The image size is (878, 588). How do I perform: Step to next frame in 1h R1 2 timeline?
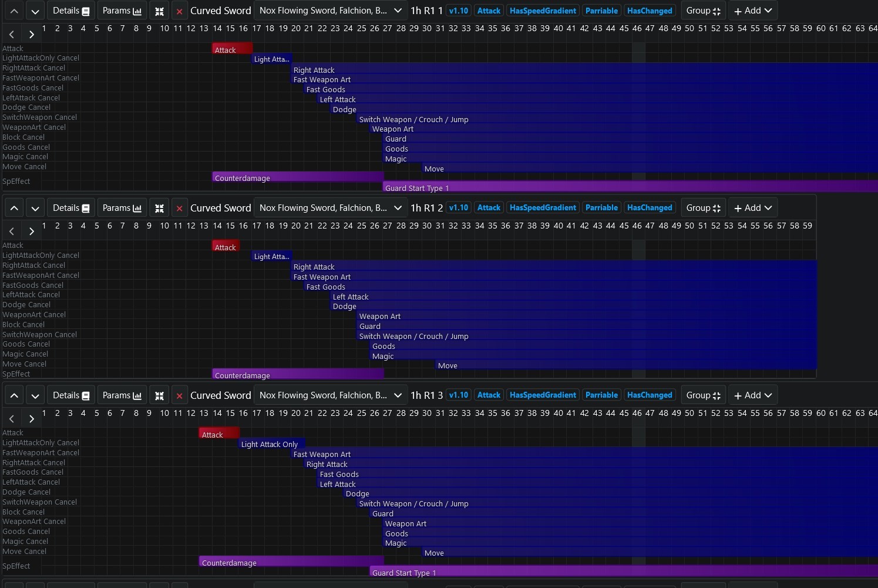point(32,231)
